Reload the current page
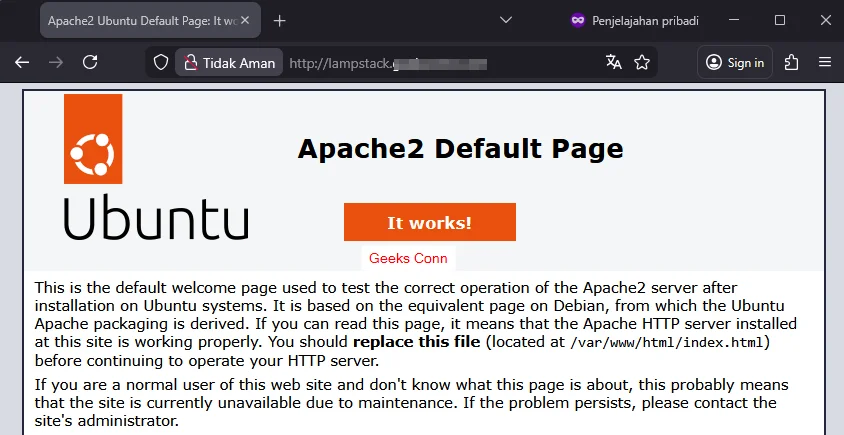Screen dimensions: 844x435 pos(90,62)
